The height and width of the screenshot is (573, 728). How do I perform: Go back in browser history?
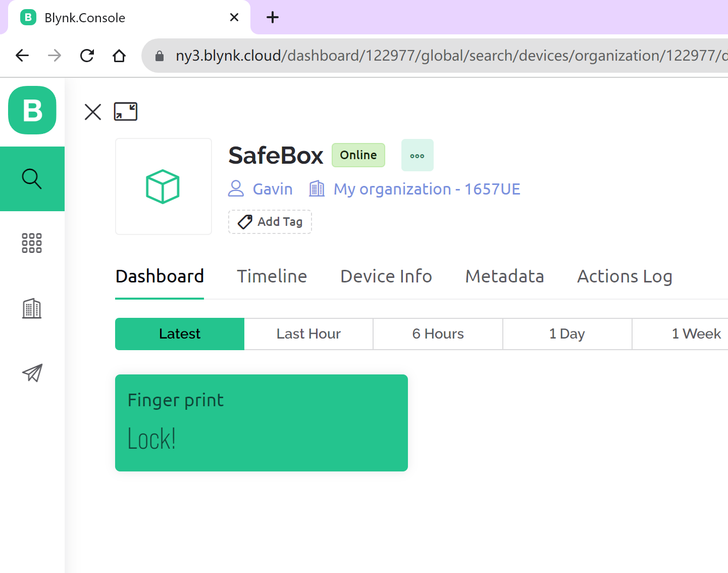[x=22, y=55]
